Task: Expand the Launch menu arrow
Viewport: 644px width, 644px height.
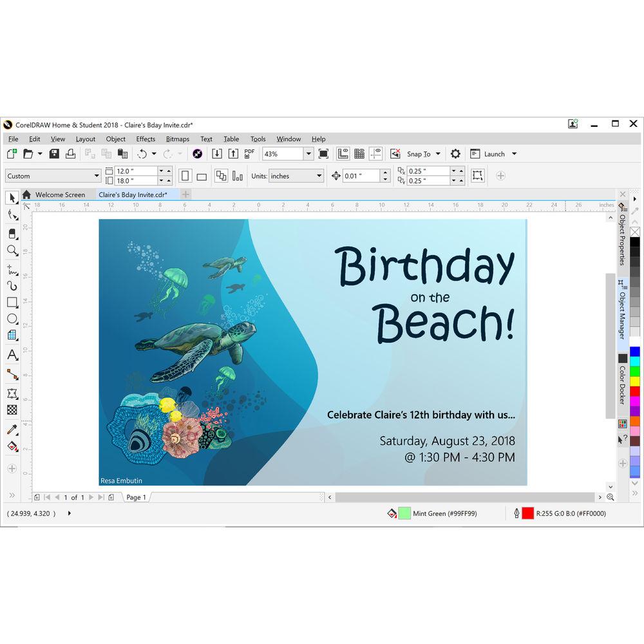Action: tap(514, 153)
